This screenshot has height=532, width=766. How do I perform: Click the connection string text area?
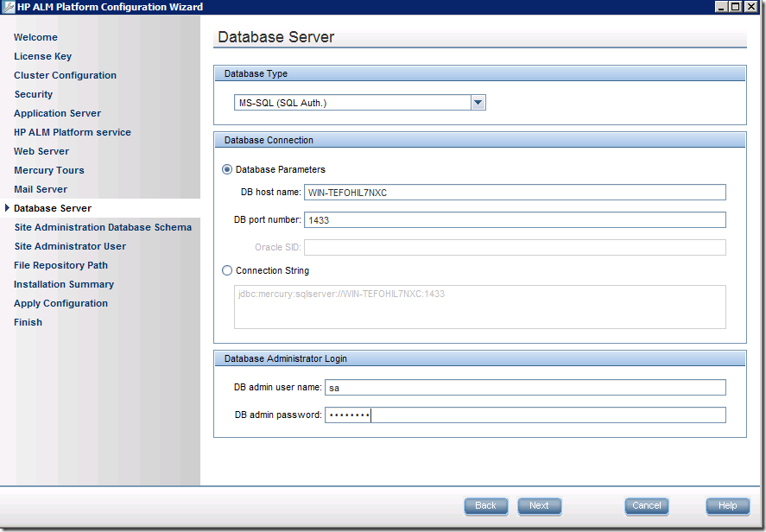pyautogui.click(x=480, y=307)
